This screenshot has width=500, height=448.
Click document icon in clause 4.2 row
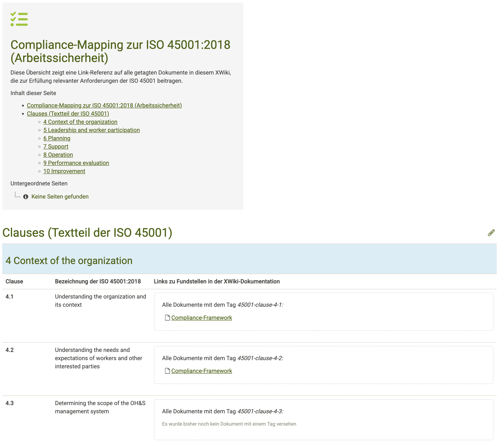pos(167,371)
